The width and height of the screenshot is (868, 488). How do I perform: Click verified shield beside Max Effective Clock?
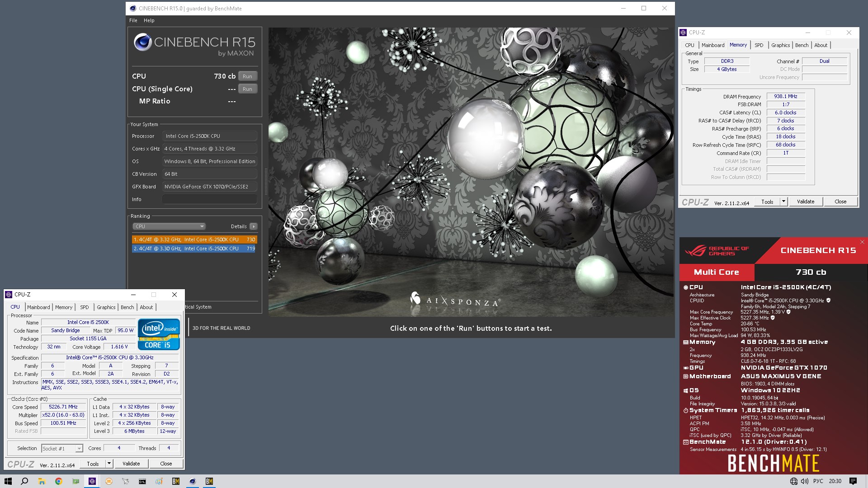tap(773, 318)
